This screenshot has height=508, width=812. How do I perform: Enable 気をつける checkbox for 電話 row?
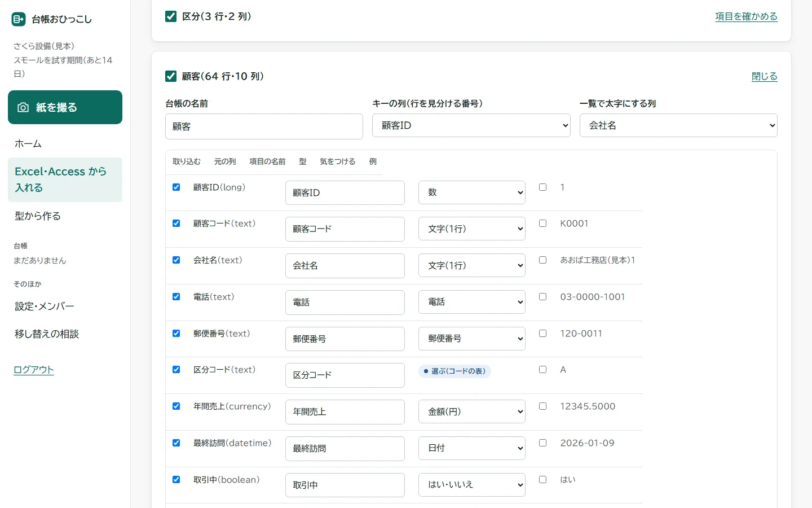pyautogui.click(x=542, y=297)
